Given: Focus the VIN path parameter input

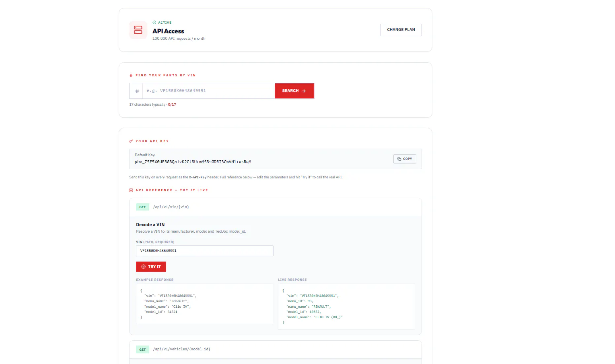Looking at the screenshot, I should tap(205, 251).
